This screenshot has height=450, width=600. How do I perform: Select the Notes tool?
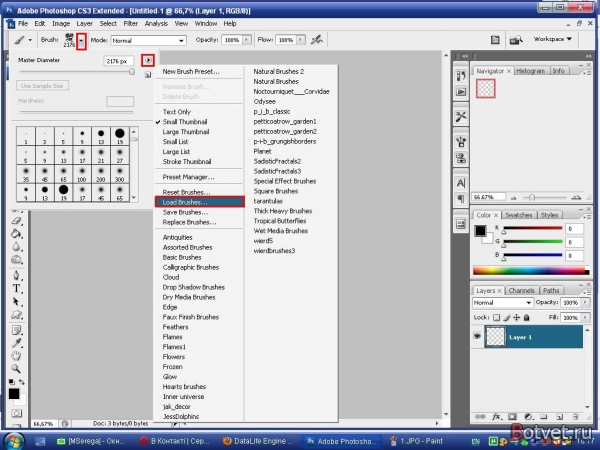[x=16, y=330]
